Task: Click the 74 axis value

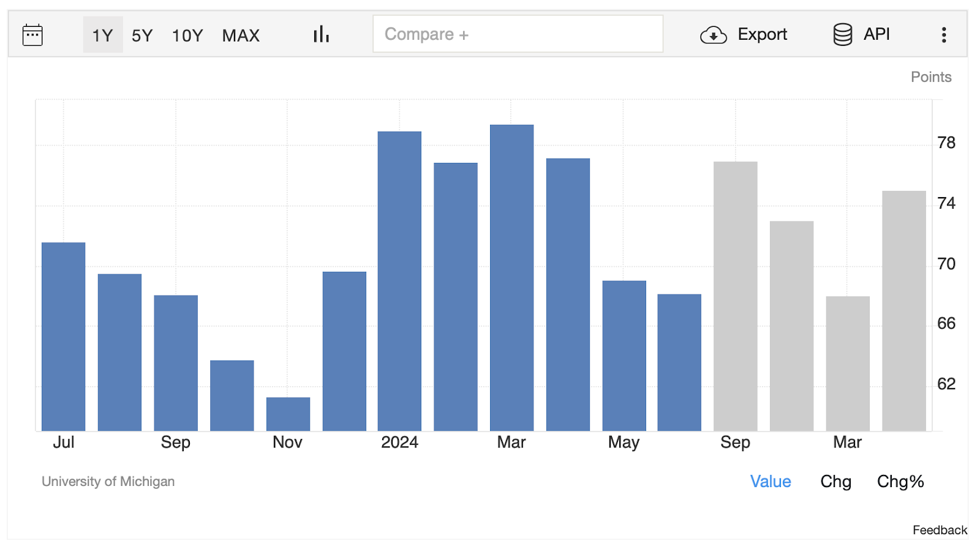Action: pos(946,203)
